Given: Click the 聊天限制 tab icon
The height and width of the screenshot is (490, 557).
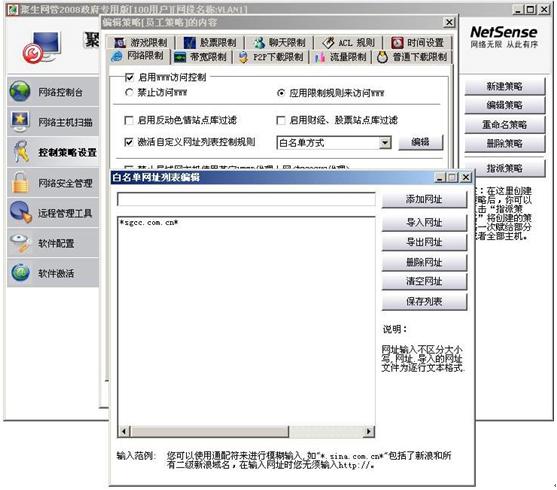Looking at the screenshot, I should pyautogui.click(x=259, y=43).
